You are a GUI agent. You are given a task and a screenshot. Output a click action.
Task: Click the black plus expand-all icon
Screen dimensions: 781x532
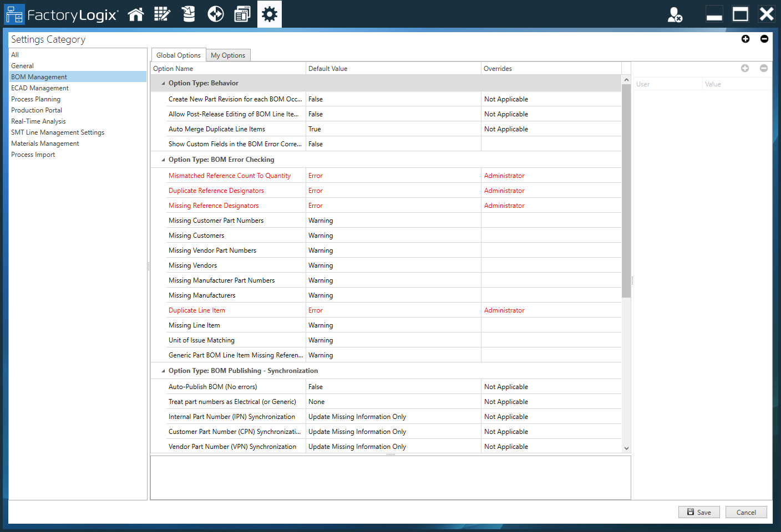(x=745, y=39)
